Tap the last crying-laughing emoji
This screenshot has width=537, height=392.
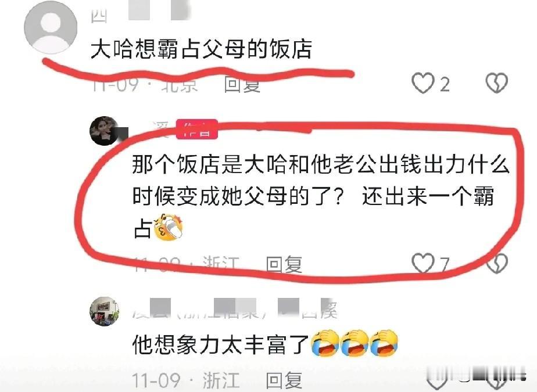(385, 343)
